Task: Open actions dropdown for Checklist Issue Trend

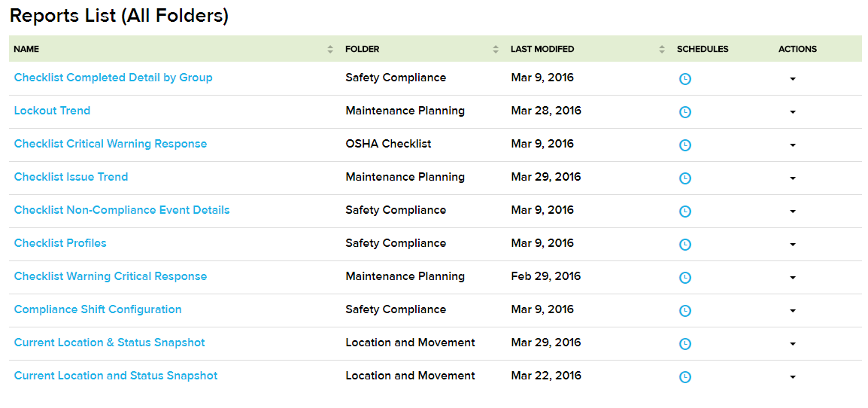Action: (x=793, y=178)
